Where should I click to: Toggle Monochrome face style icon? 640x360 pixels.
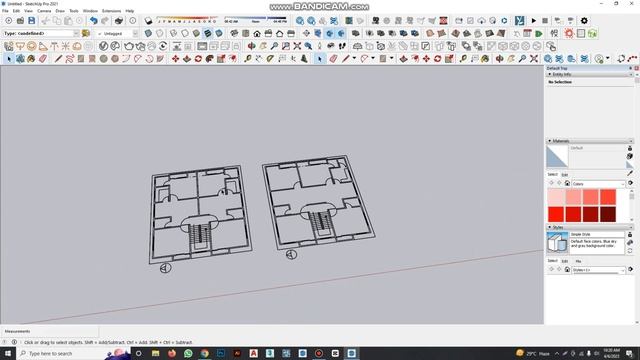coord(219,33)
